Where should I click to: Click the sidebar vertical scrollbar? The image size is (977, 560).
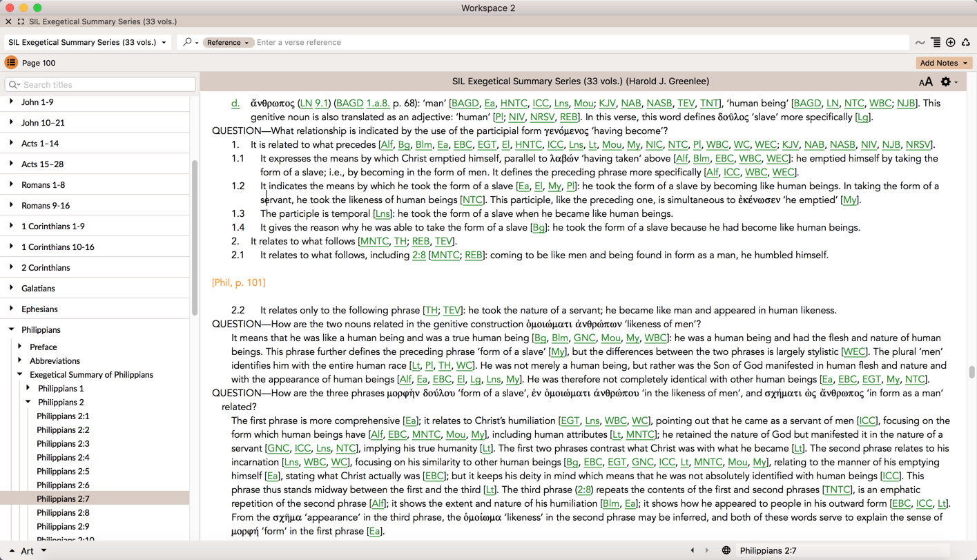pyautogui.click(x=195, y=238)
